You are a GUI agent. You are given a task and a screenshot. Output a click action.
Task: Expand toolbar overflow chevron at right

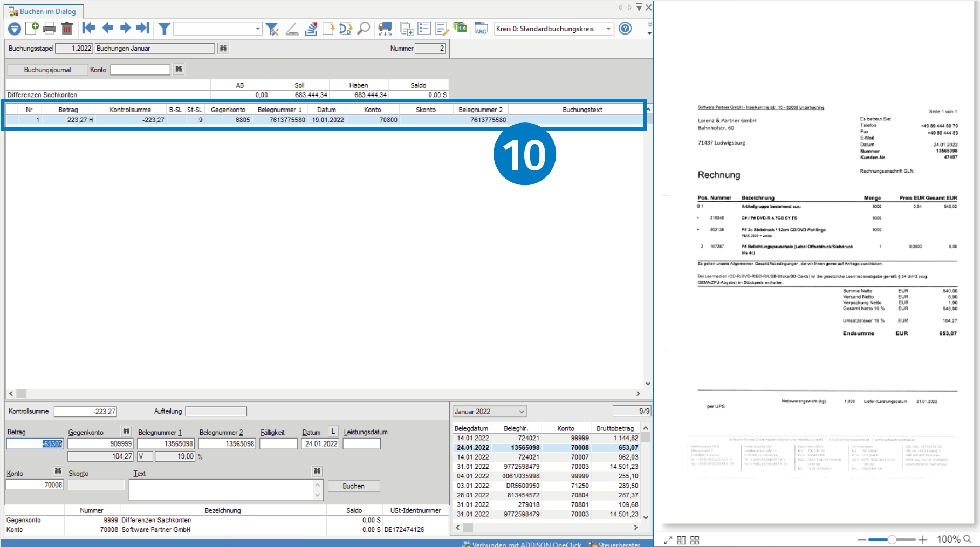[x=649, y=29]
